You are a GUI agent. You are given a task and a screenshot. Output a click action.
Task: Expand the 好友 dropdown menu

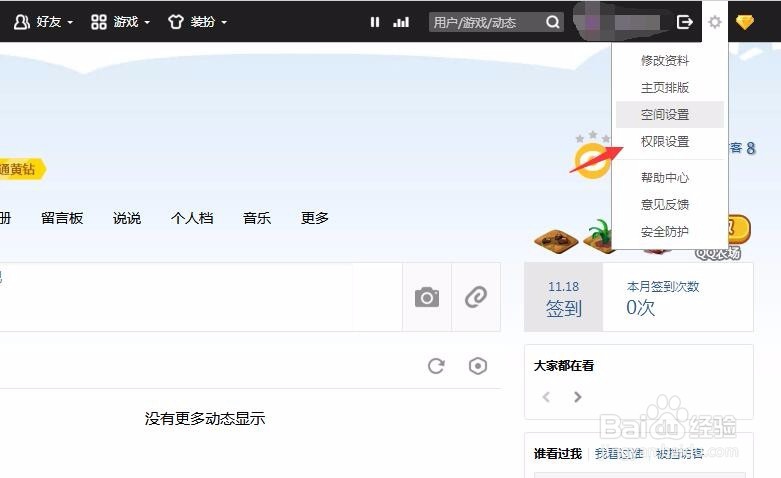(x=44, y=22)
